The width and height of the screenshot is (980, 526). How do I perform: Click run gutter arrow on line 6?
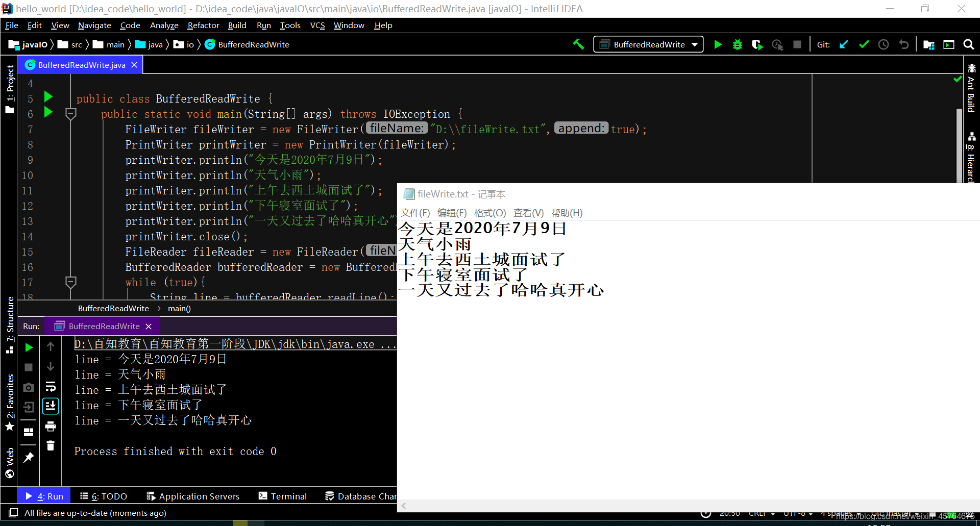48,112
